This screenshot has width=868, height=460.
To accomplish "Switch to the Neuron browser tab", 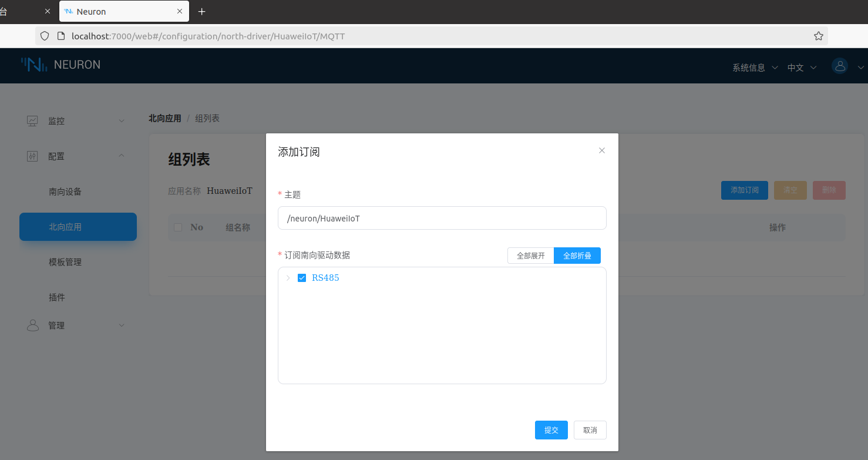I will click(124, 11).
